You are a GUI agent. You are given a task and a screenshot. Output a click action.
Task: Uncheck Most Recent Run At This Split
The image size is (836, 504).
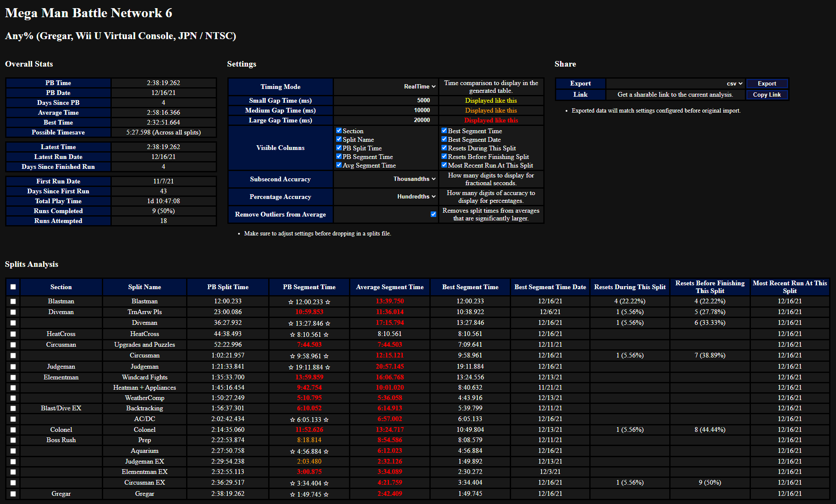click(x=444, y=165)
